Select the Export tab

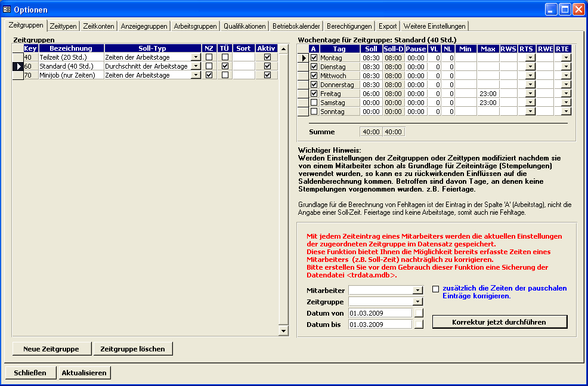388,26
